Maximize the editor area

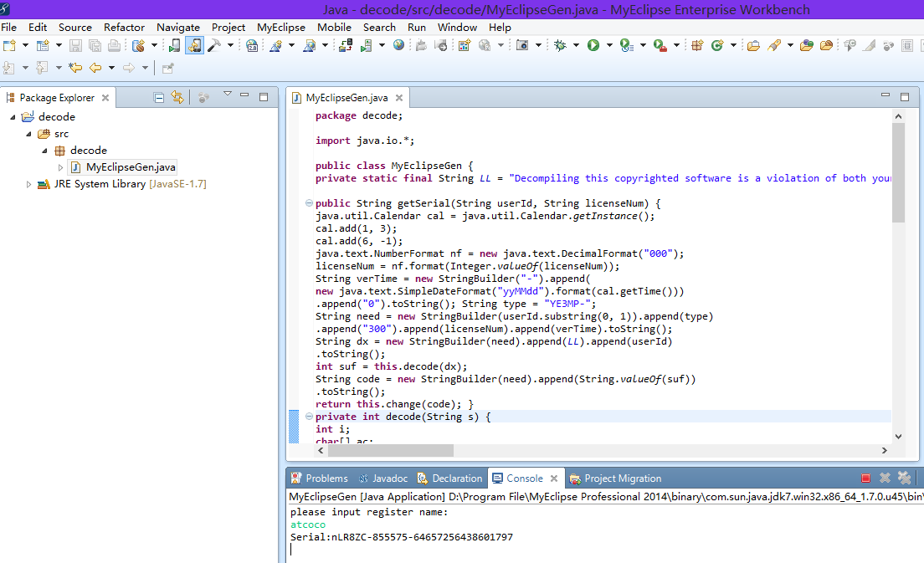click(x=905, y=96)
